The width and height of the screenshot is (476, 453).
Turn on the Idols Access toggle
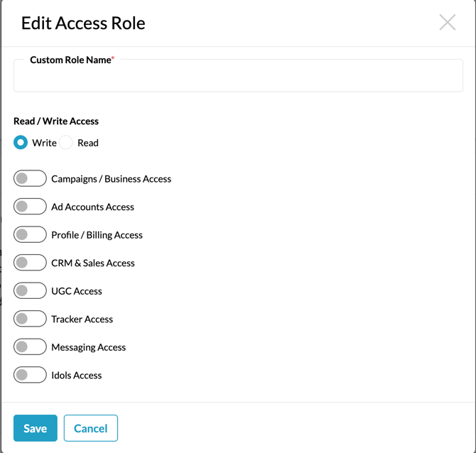[30, 375]
